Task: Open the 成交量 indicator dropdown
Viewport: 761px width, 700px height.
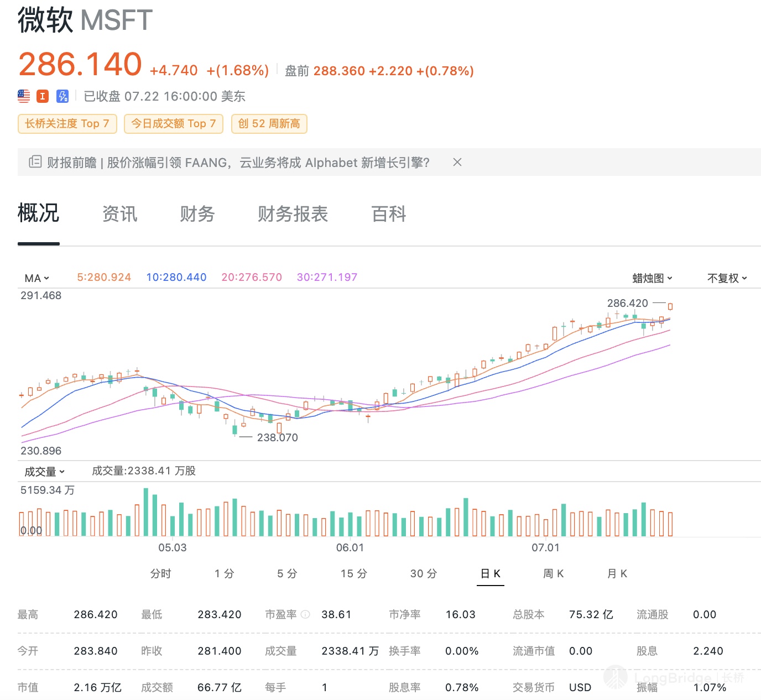Action: tap(45, 472)
